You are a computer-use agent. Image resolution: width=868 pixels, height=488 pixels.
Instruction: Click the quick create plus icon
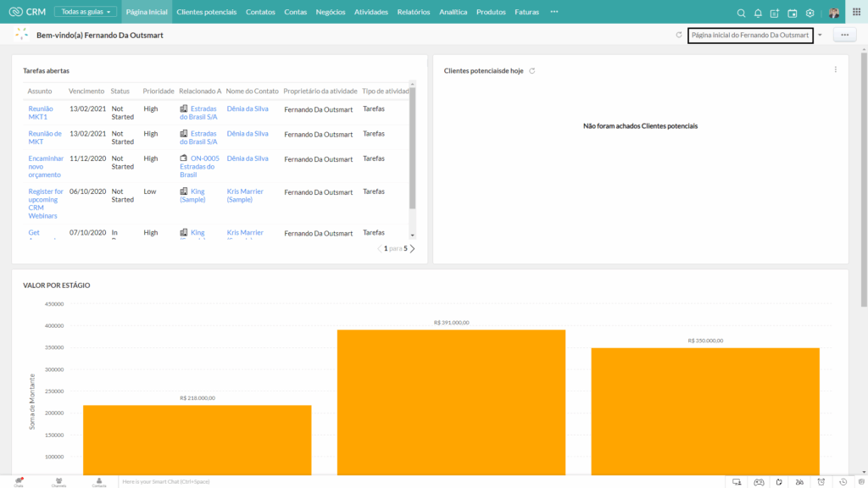tap(775, 13)
